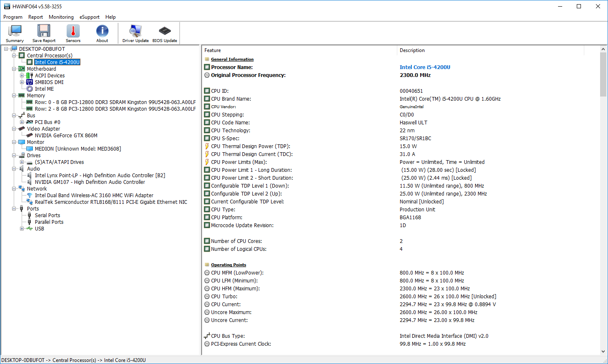Click the PCI Bus #0 icon

coord(30,122)
